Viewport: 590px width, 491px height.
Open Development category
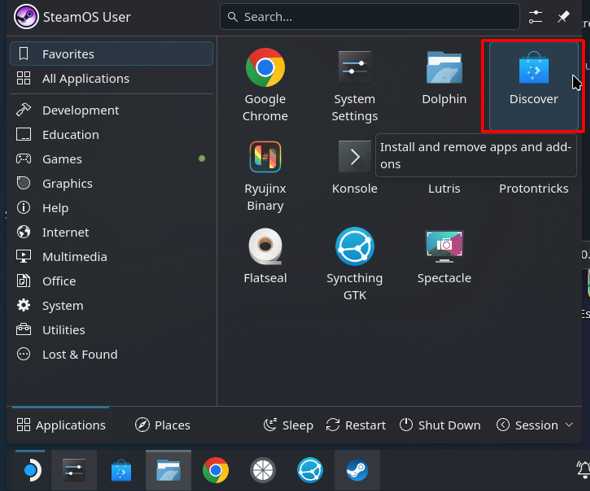(x=112, y=110)
